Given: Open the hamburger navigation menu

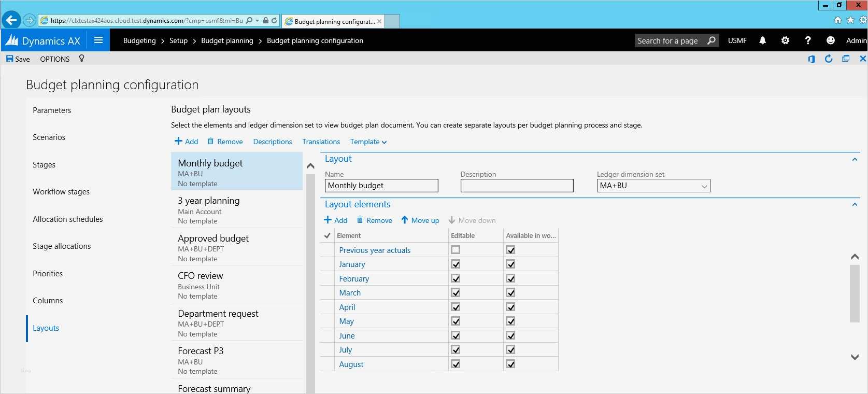Looking at the screenshot, I should [x=98, y=40].
